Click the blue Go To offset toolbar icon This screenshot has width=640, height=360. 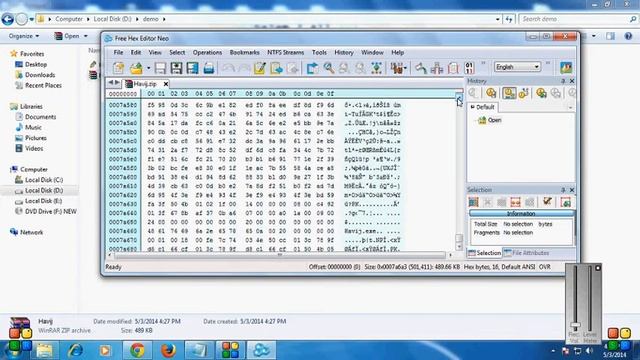[312, 68]
